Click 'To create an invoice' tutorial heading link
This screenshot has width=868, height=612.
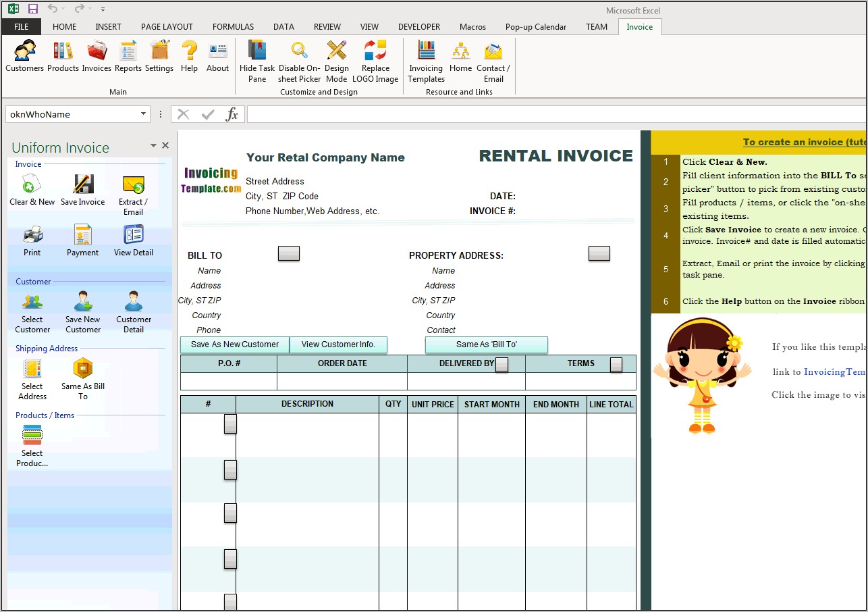tap(805, 142)
